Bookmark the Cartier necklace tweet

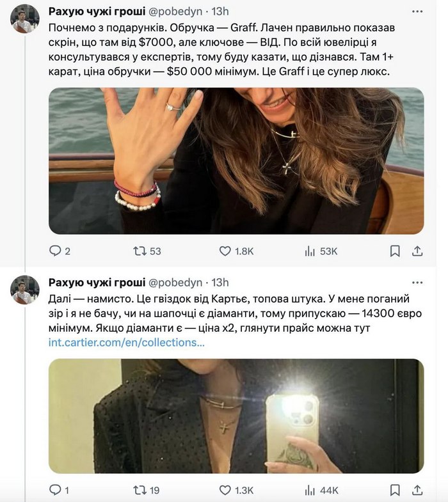point(396,490)
